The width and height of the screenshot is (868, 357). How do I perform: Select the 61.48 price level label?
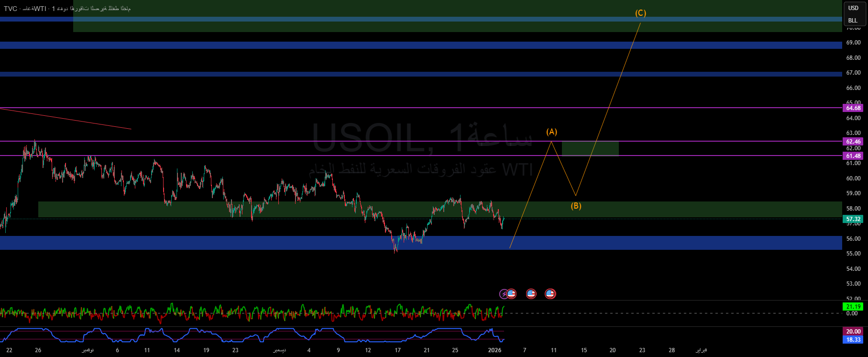[853, 156]
